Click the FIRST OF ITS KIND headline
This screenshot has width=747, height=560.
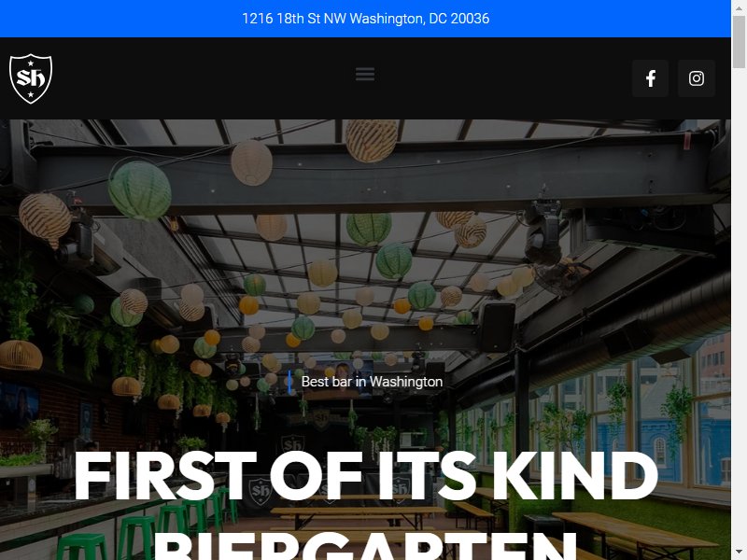(x=366, y=475)
